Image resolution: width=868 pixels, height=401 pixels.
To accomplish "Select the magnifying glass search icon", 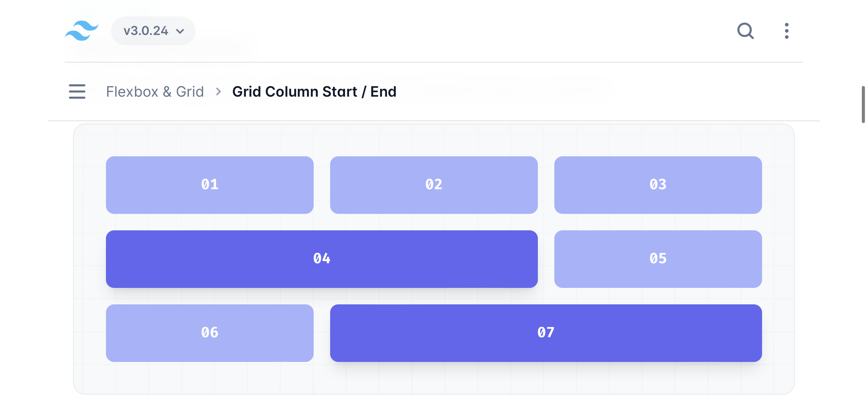I will pos(746,31).
